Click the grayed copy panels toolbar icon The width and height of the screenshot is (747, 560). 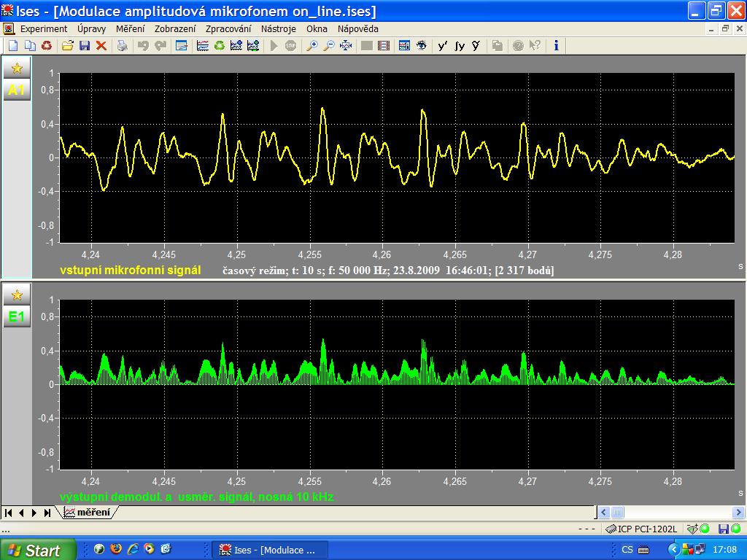(498, 46)
